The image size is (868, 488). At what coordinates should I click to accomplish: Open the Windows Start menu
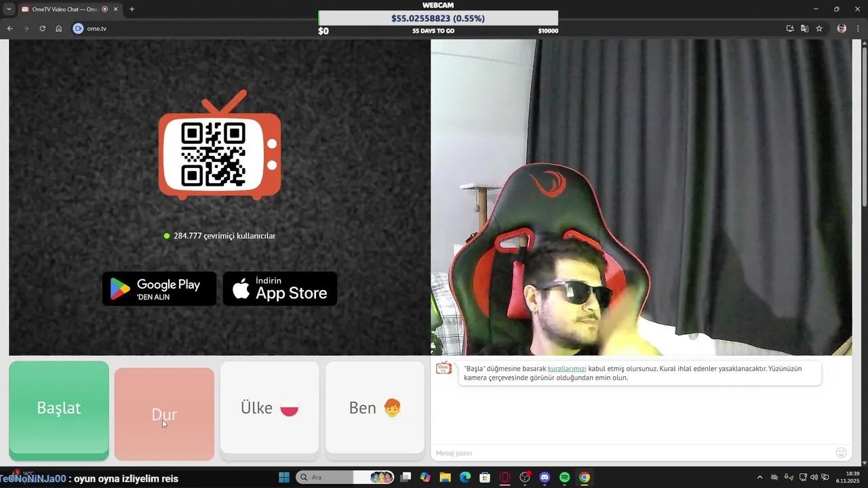(284, 477)
